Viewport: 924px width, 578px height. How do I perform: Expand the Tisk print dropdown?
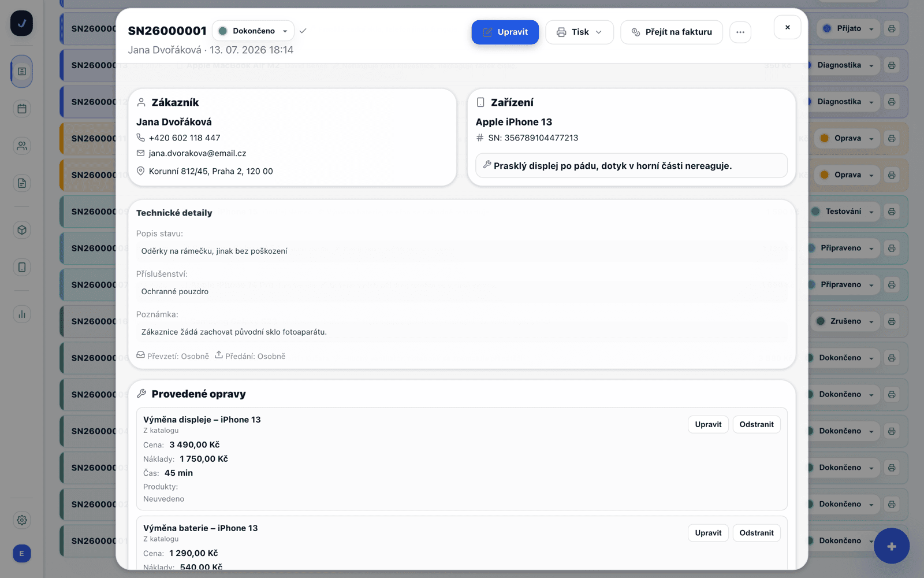579,32
